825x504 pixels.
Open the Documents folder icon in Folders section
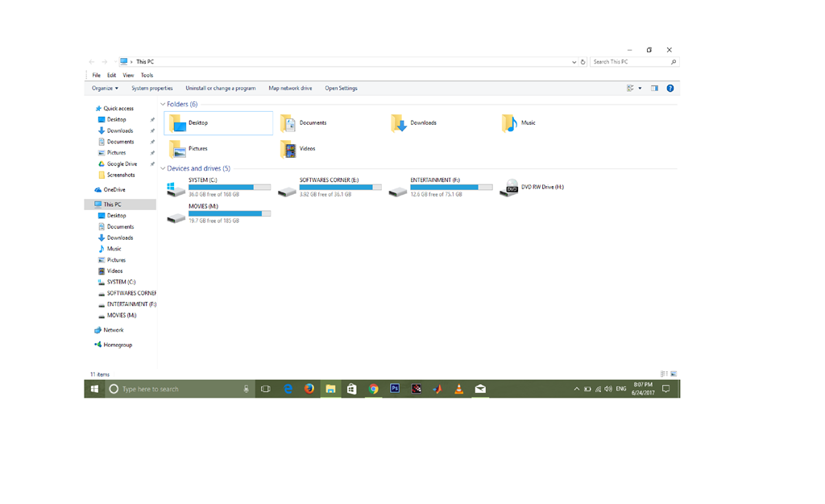coord(288,123)
